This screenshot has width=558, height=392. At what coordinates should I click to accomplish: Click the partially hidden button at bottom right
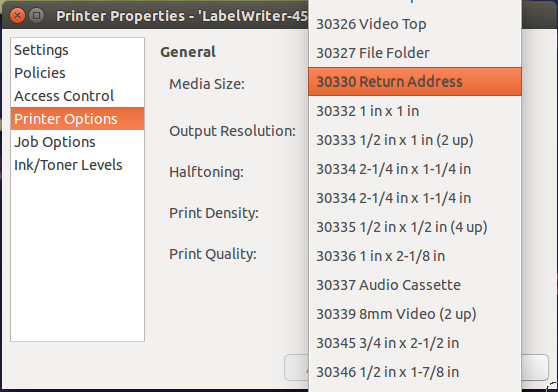point(535,367)
